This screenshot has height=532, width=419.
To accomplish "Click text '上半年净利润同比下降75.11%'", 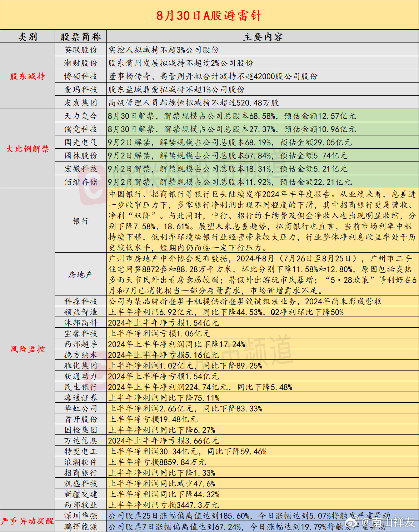I will pos(164,398).
